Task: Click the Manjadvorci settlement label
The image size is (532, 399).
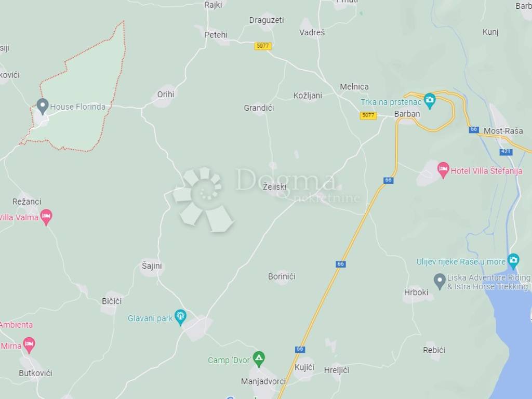Action: pyautogui.click(x=263, y=381)
